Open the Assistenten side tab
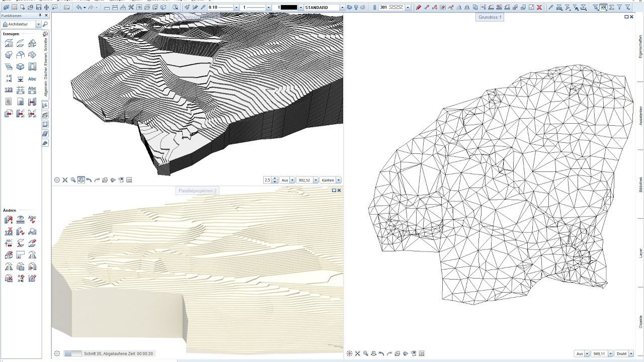 [640, 116]
